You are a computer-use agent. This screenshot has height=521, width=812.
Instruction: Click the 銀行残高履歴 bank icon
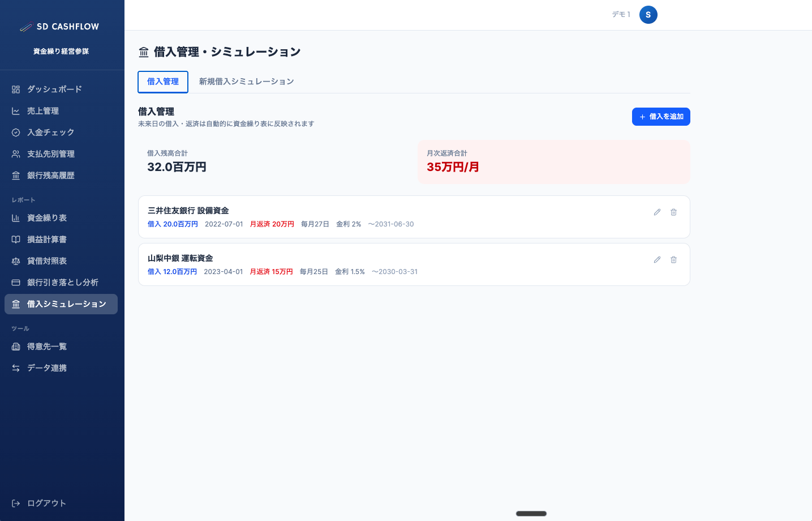(16, 176)
